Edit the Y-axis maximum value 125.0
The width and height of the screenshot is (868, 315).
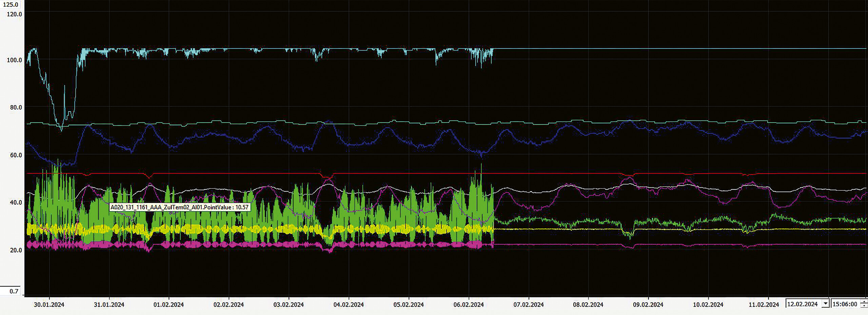click(10, 5)
